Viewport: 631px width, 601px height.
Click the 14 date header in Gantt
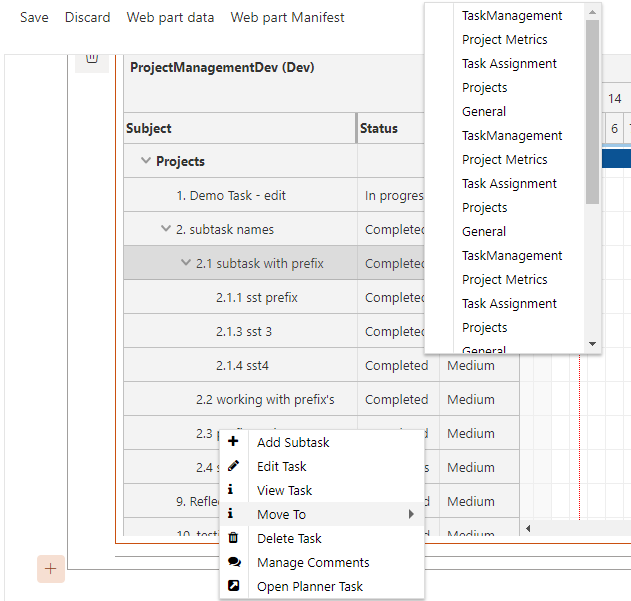click(615, 99)
